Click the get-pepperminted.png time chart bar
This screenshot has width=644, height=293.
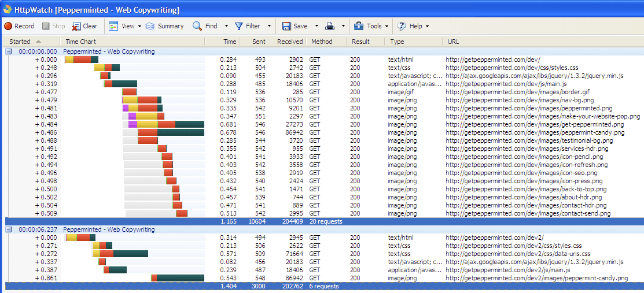point(167,124)
